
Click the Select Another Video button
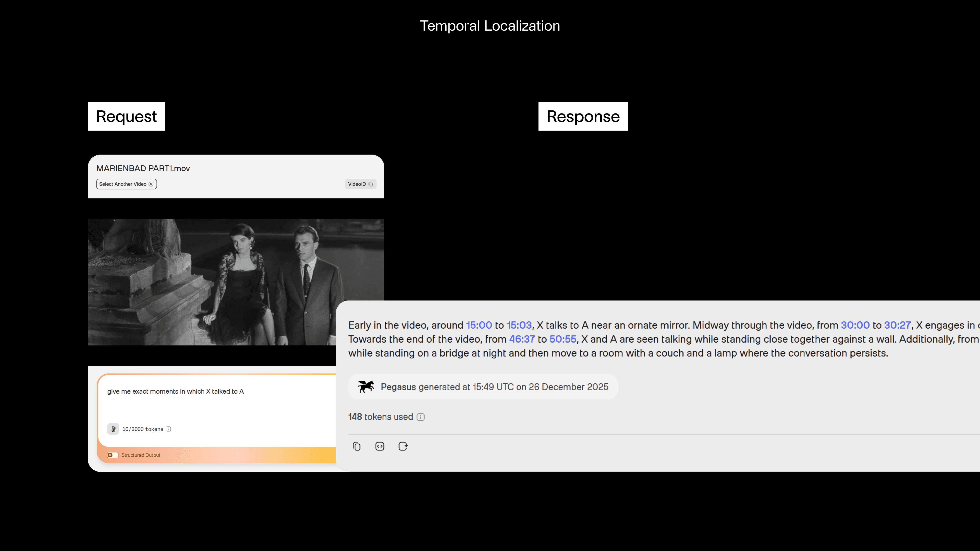[x=126, y=184]
